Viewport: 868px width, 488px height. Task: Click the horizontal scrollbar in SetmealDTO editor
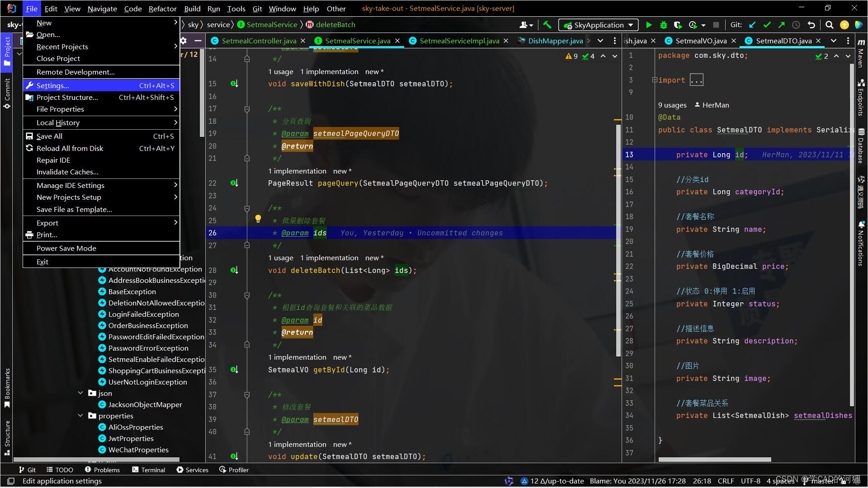[x=714, y=460]
